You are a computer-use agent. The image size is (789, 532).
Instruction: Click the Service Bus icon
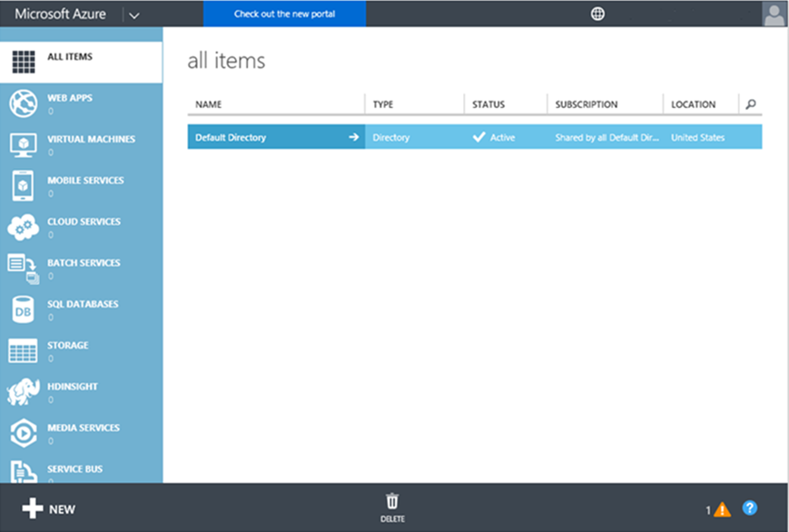pyautogui.click(x=23, y=472)
